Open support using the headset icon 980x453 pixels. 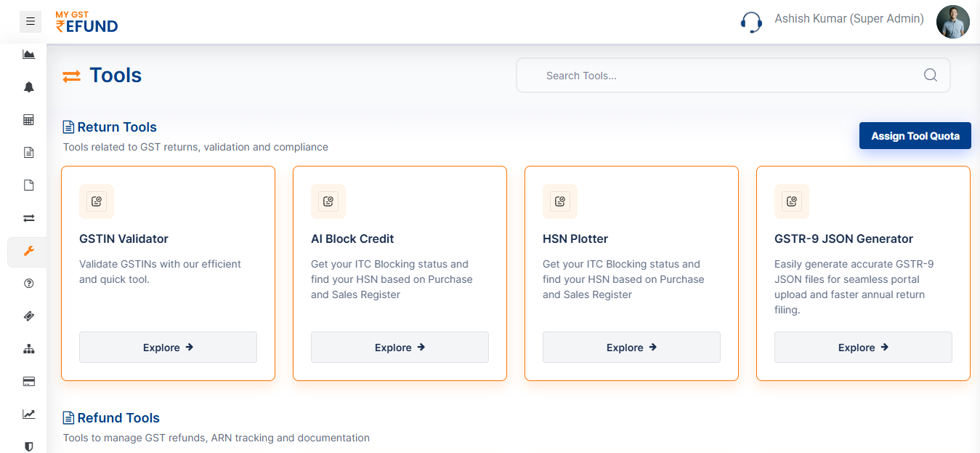click(x=751, y=22)
